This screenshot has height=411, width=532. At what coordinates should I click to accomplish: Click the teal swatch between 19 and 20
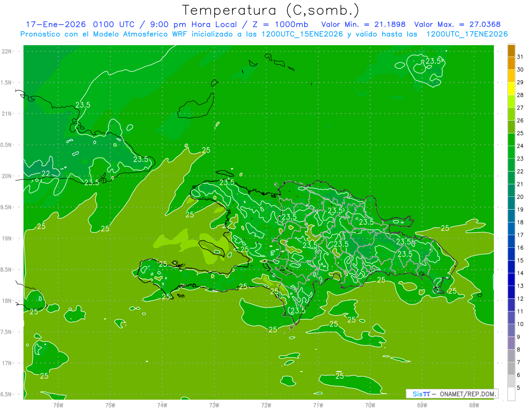pyautogui.click(x=511, y=203)
